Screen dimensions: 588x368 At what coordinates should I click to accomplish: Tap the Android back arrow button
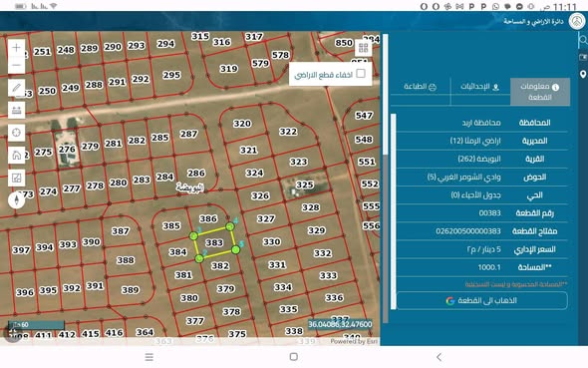tap(440, 357)
